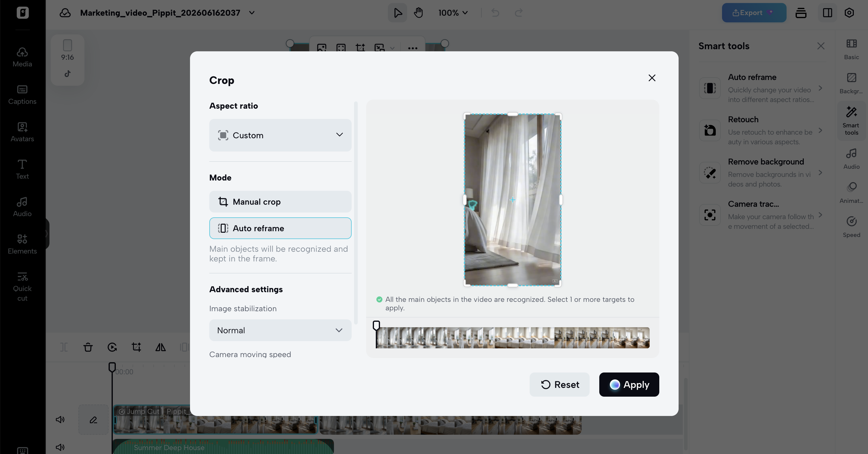Viewport: 868px width, 454px height.
Task: Click the crop box right edge handle
Action: click(561, 200)
